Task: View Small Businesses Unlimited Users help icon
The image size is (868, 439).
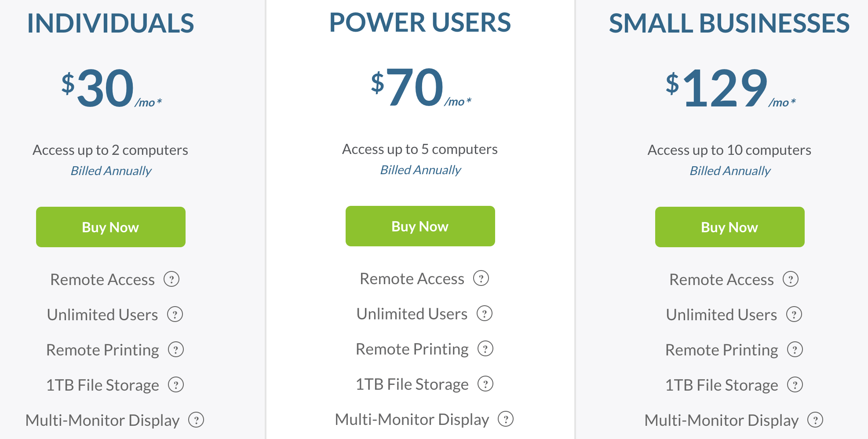Action: click(794, 315)
